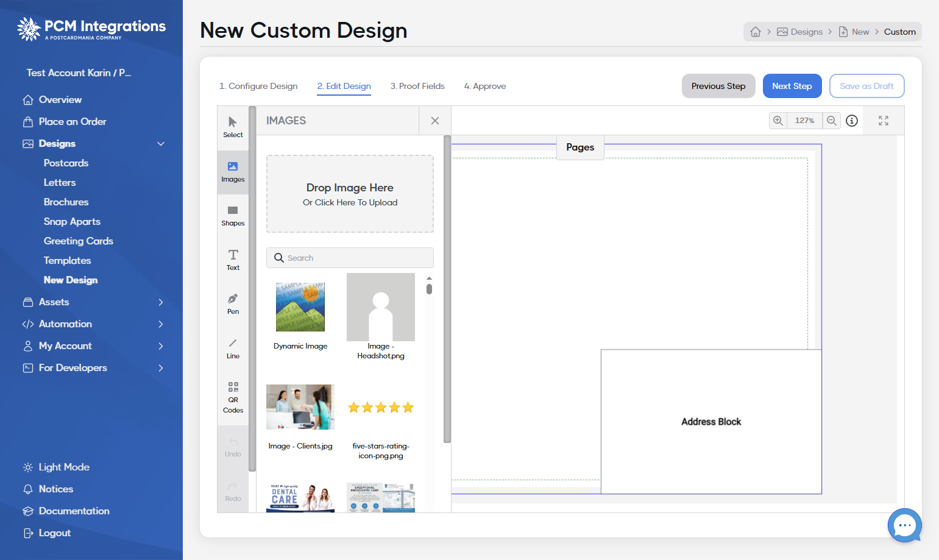The height and width of the screenshot is (560, 939).
Task: Click Logout
Action: click(46, 533)
